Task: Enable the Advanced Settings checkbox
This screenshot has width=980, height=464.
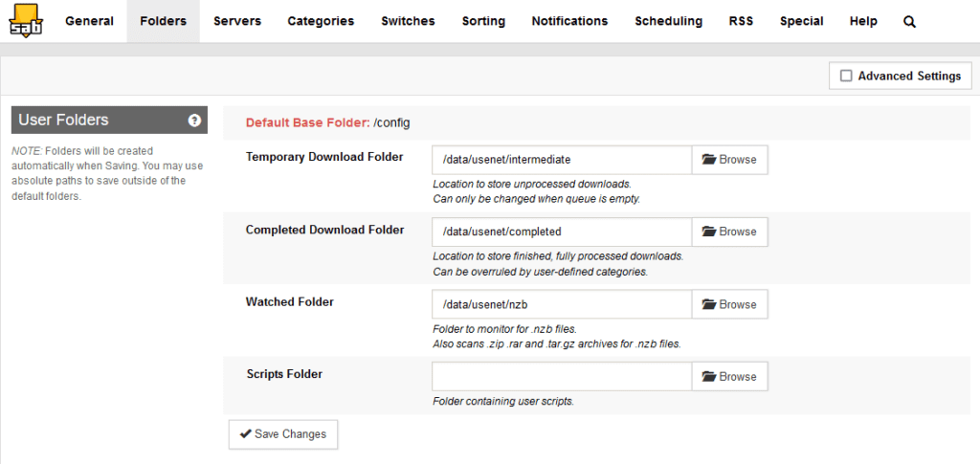Action: (846, 77)
